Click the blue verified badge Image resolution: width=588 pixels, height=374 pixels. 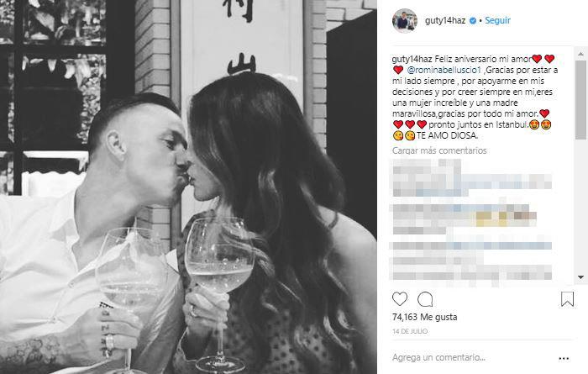(x=473, y=21)
